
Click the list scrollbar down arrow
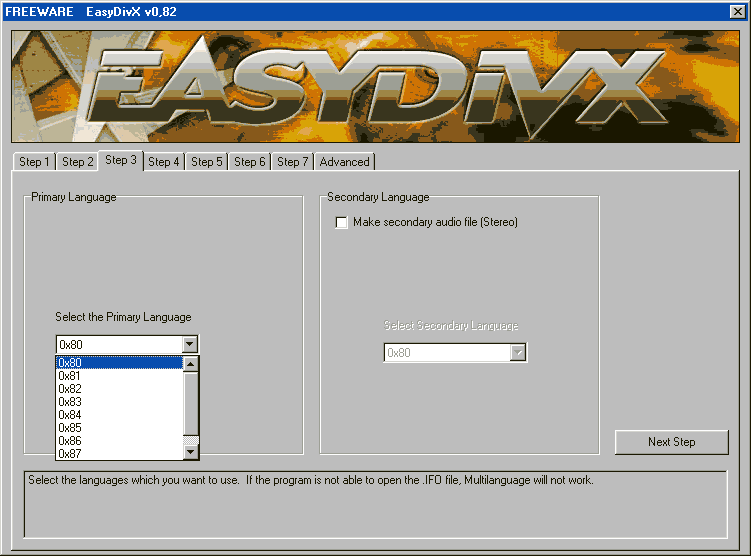pyautogui.click(x=191, y=453)
